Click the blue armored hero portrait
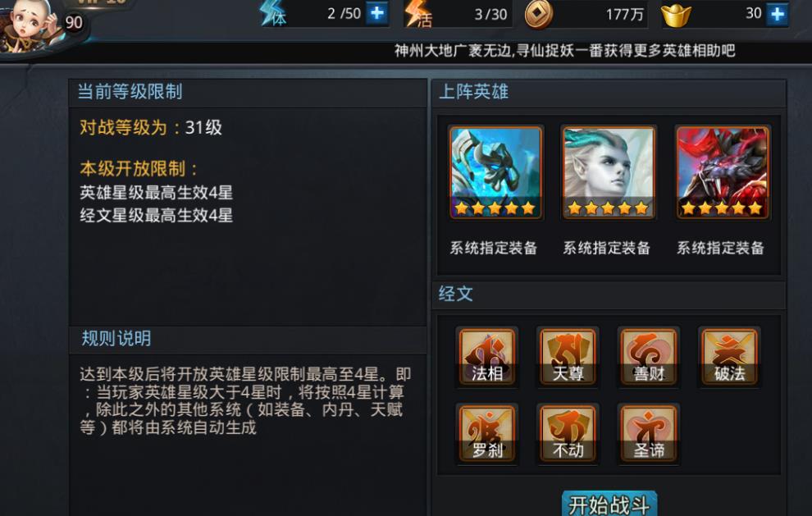812x516 pixels. [x=495, y=172]
